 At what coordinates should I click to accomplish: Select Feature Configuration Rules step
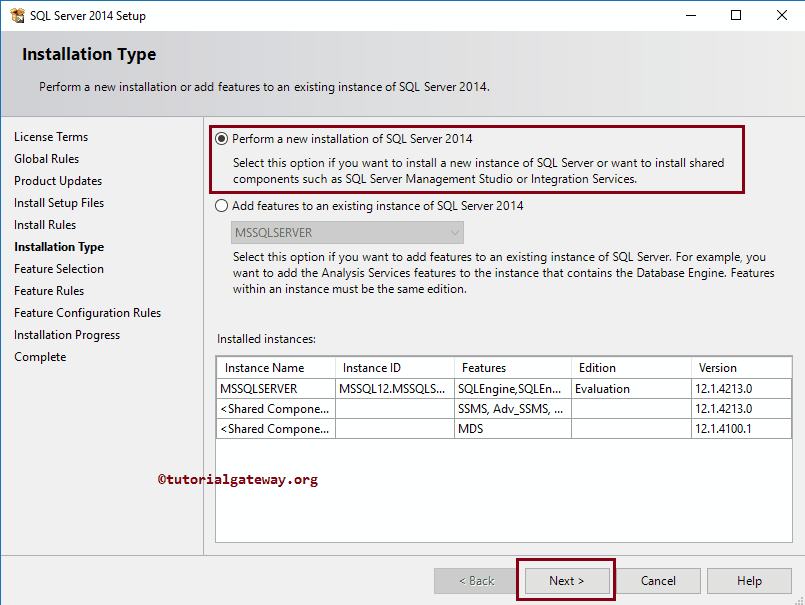tap(87, 312)
